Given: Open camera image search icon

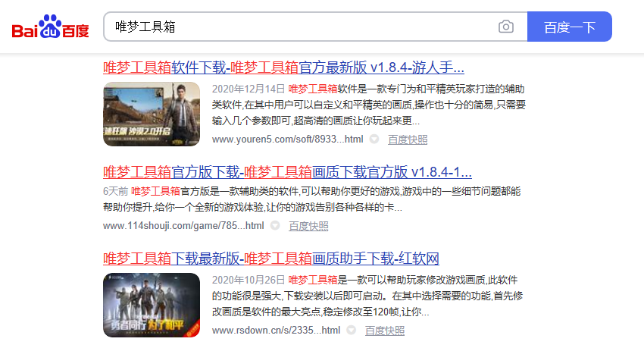Looking at the screenshot, I should tap(505, 27).
